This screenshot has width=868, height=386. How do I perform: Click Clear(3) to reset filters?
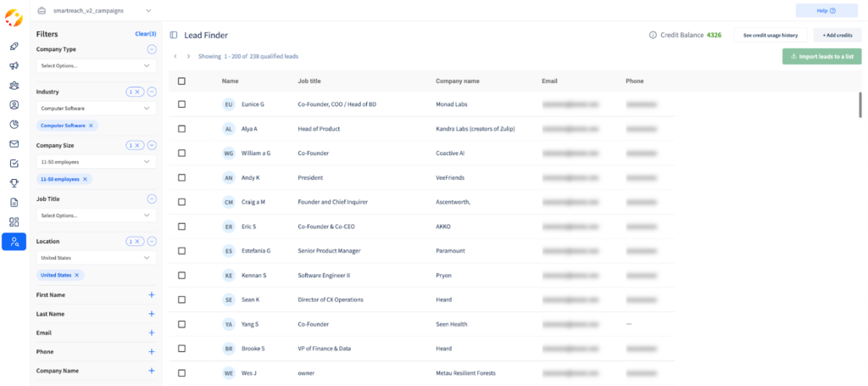(146, 34)
